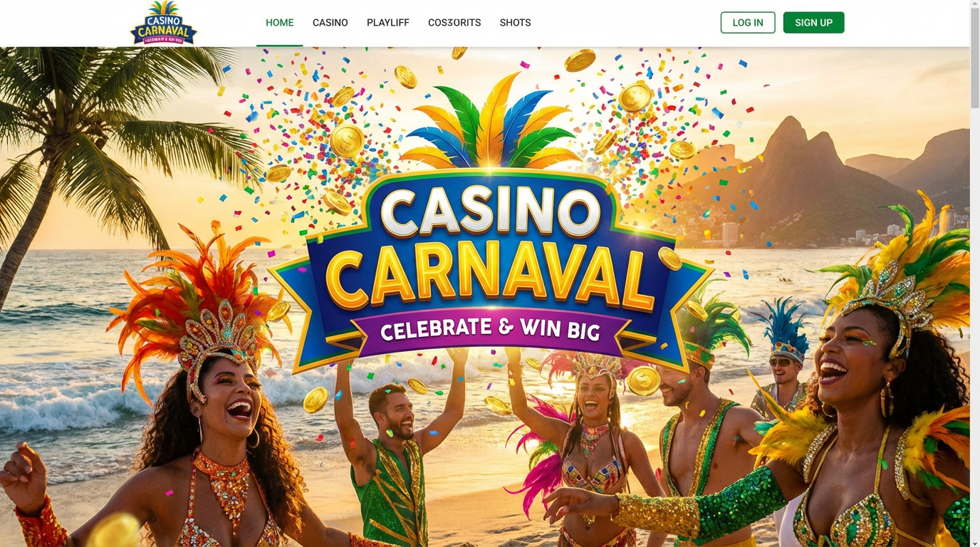Open the SHOTS navigation link
Screen dimensions: 980x547
515,23
